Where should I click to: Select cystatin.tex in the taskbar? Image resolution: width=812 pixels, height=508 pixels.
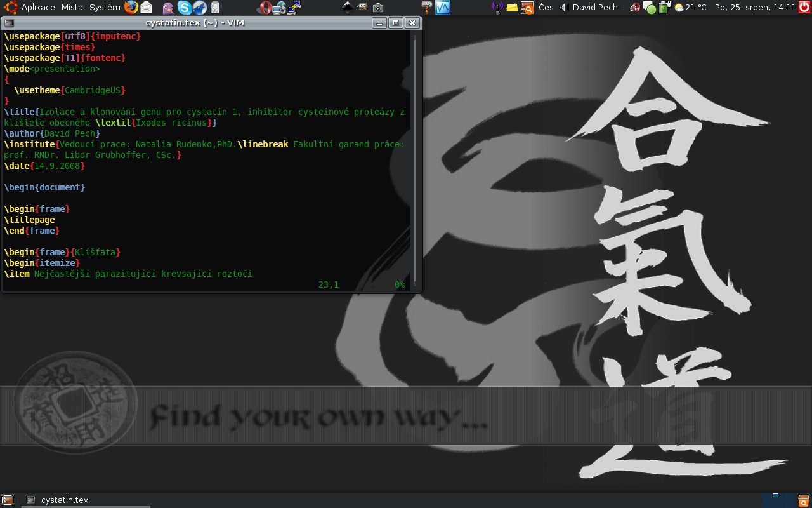87,500
